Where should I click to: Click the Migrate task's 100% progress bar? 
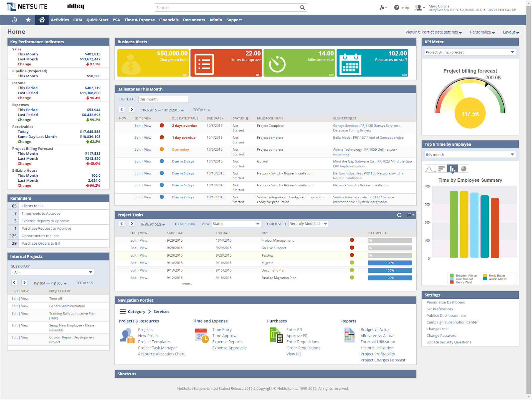pos(389,263)
